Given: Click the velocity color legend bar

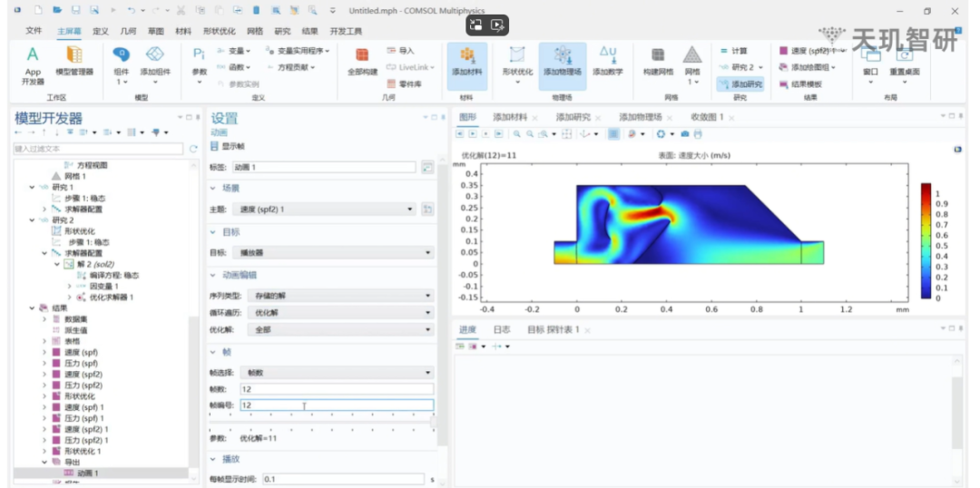Looking at the screenshot, I should point(926,241).
